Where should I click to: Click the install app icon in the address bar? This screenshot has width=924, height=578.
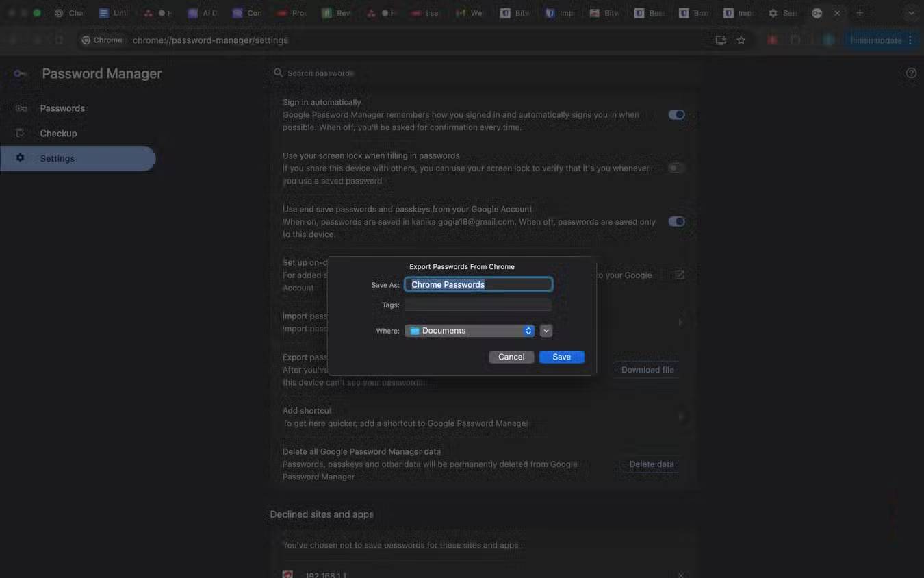pyautogui.click(x=721, y=40)
